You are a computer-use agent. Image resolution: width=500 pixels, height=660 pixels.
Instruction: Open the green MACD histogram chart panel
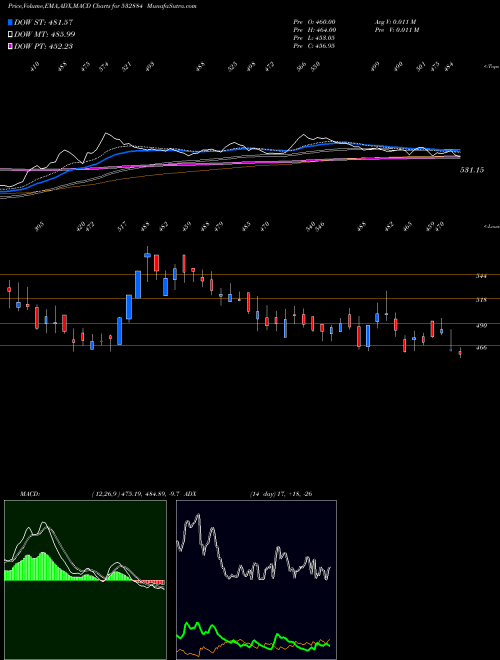tap(85, 580)
